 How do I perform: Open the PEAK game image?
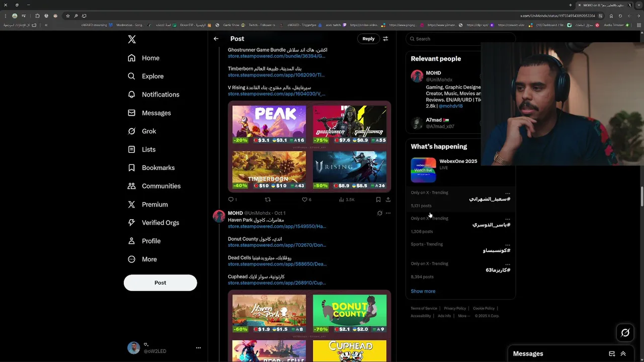coord(269,125)
